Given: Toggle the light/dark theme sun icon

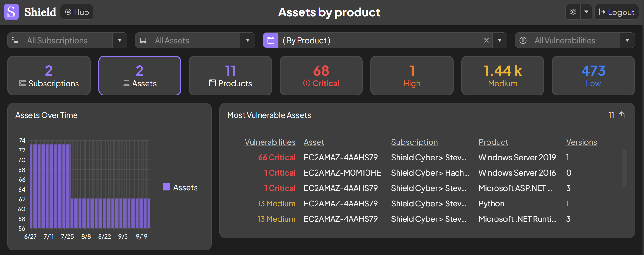Looking at the screenshot, I should point(573,12).
